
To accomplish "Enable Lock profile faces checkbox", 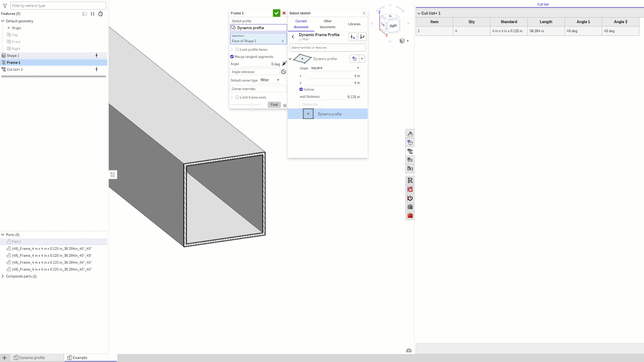I will [237, 50].
